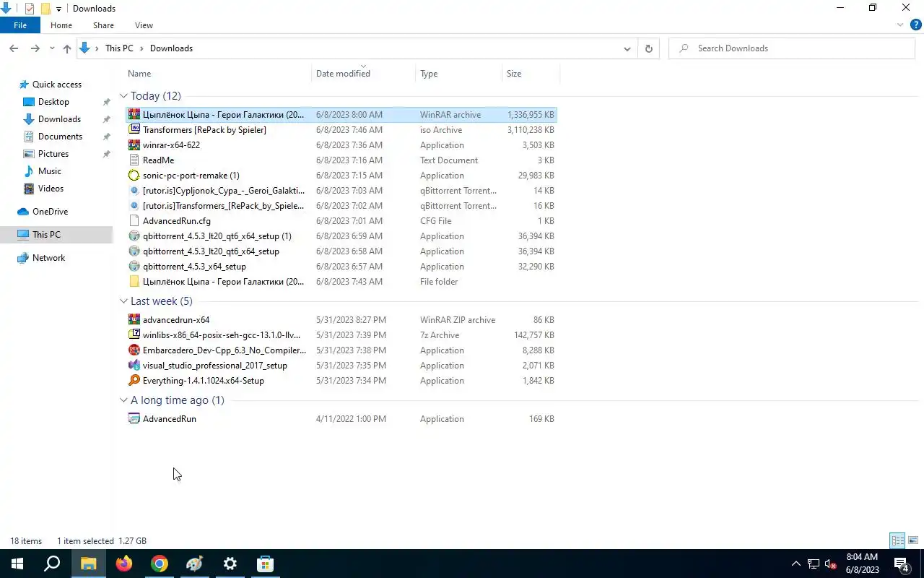Open the File menu

tap(20, 25)
